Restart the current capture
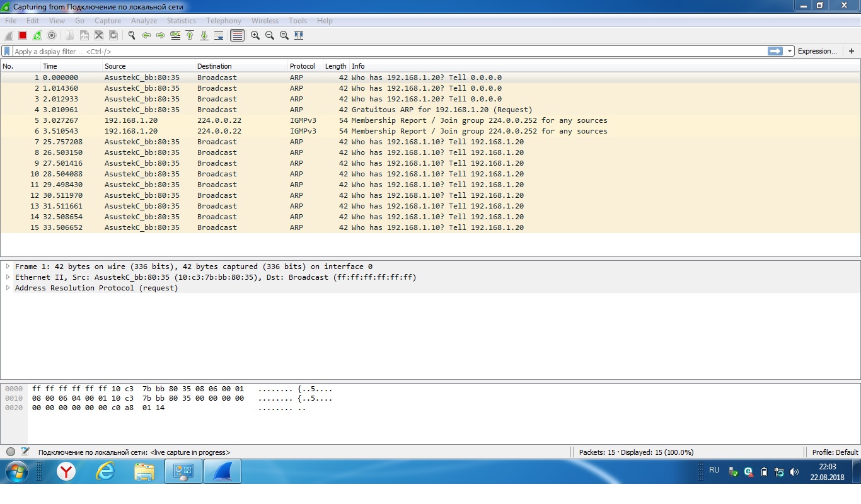Viewport: 861px width, 504px height. (x=37, y=35)
